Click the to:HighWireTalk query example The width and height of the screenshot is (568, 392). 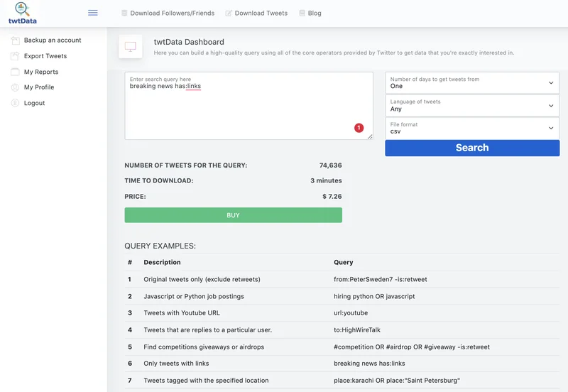[x=357, y=330]
